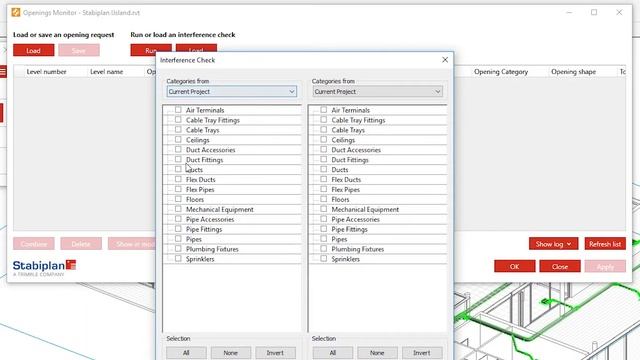The height and width of the screenshot is (360, 640).
Task: Check Pipe Fittings in right list
Action: tap(324, 229)
